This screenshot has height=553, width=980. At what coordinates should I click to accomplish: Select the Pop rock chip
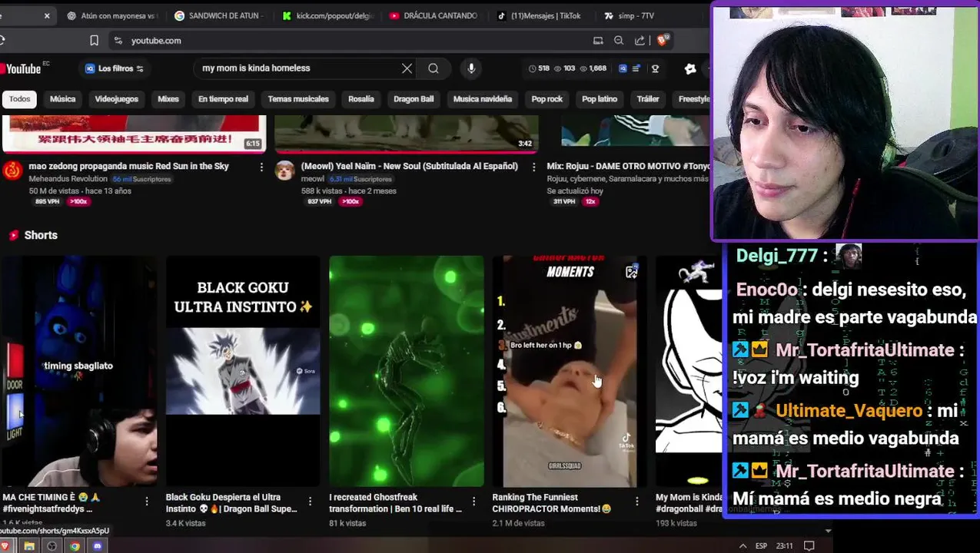(x=547, y=99)
